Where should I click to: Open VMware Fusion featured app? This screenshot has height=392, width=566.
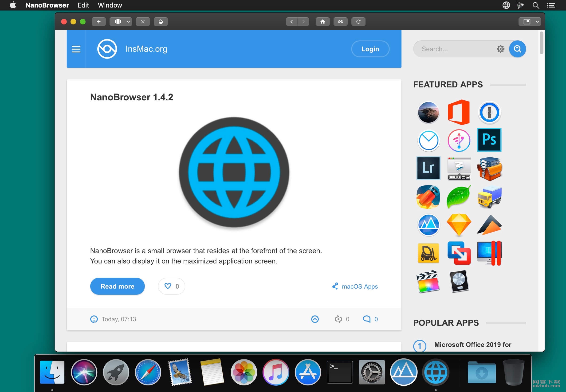click(x=459, y=253)
